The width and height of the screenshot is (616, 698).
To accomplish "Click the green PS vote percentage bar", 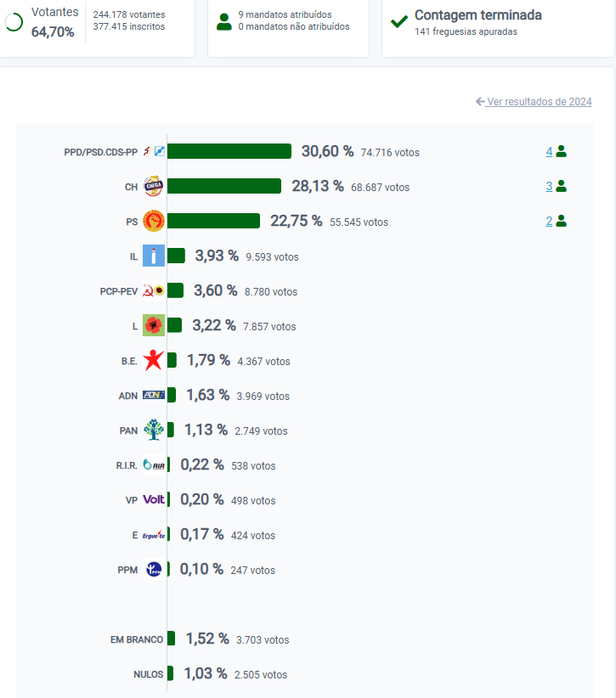I will point(214,221).
